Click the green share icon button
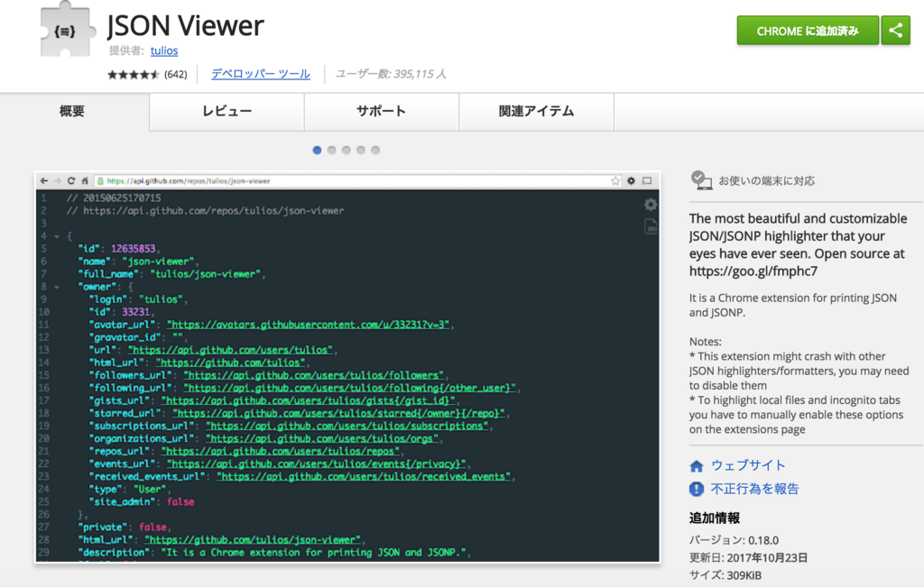This screenshot has height=587, width=924. 896,31
